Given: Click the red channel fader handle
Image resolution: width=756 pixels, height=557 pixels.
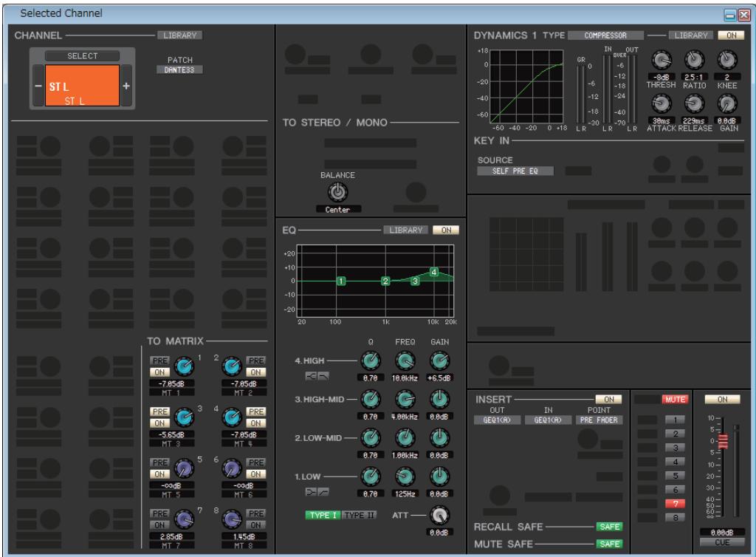Looking at the screenshot, I should [724, 442].
